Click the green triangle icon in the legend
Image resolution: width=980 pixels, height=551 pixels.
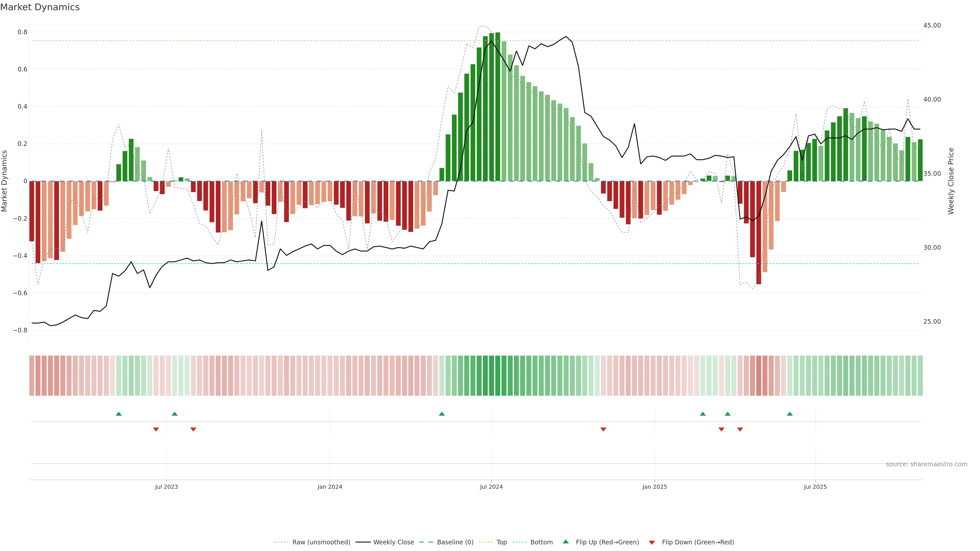pos(566,542)
